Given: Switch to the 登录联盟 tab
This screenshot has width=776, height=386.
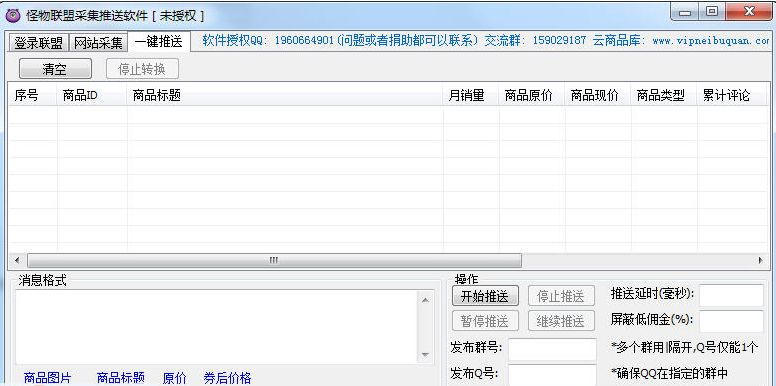Looking at the screenshot, I should pyautogui.click(x=38, y=43).
